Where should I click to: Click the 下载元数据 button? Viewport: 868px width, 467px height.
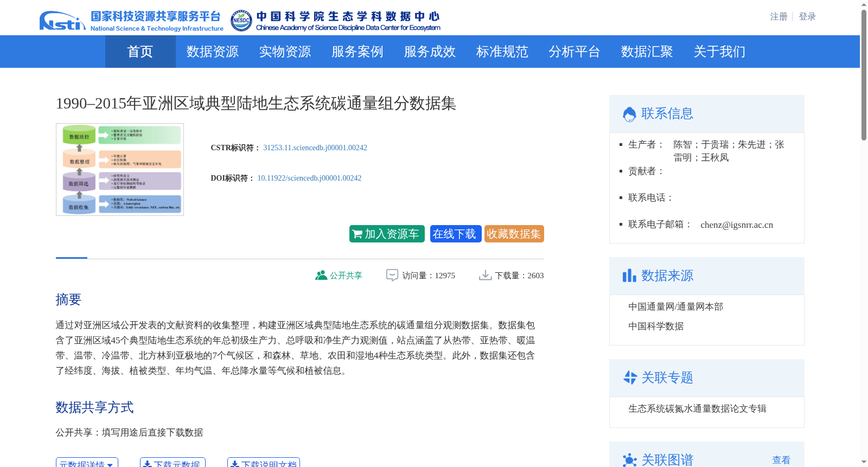coord(173,463)
